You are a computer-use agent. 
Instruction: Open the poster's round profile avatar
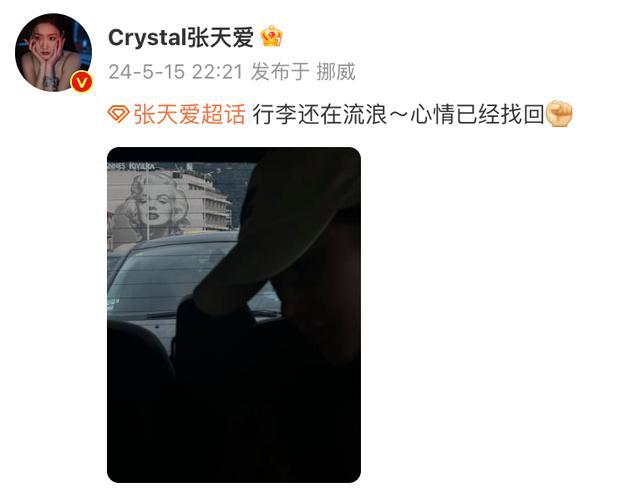point(53,52)
